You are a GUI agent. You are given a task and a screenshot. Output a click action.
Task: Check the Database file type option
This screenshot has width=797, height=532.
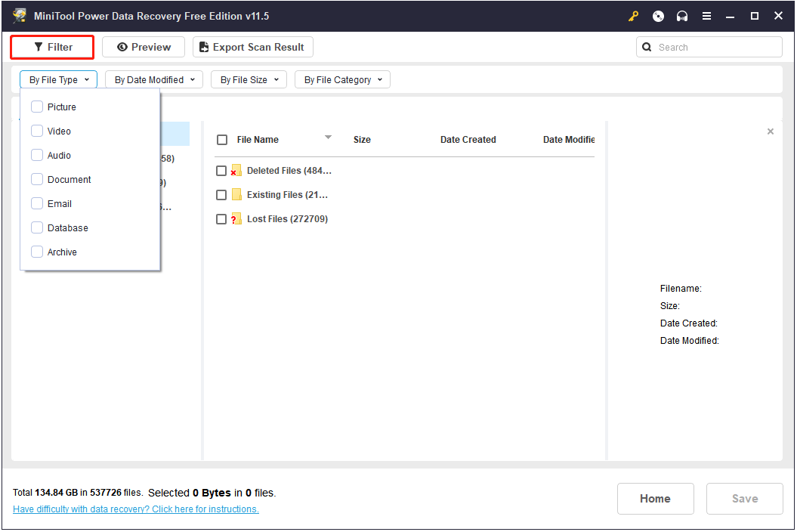(37, 228)
